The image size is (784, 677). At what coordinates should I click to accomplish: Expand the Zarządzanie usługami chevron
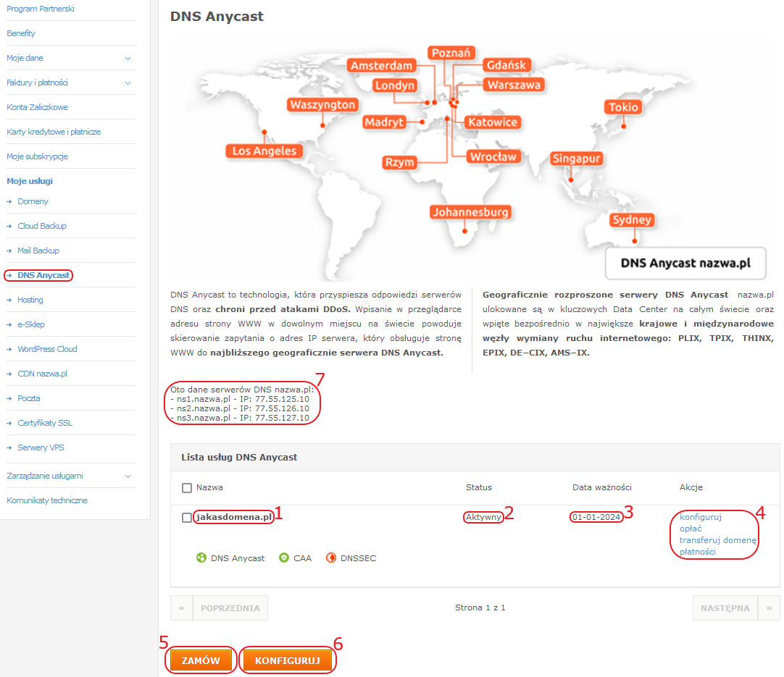click(128, 476)
